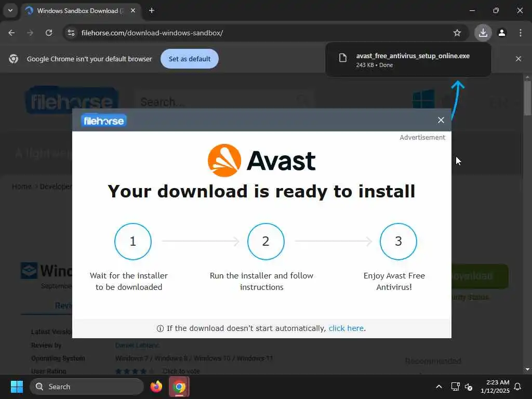Click step 3 circle in dialog

pos(398,242)
